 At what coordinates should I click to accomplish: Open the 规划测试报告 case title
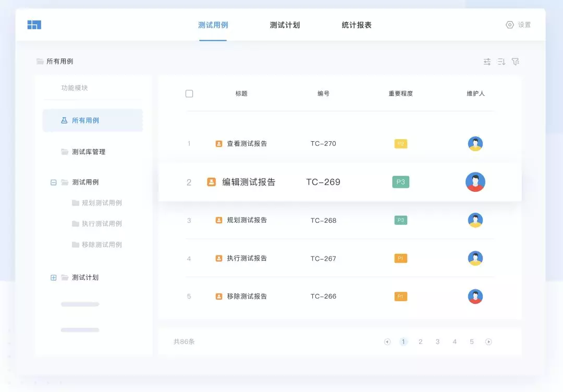tap(247, 220)
